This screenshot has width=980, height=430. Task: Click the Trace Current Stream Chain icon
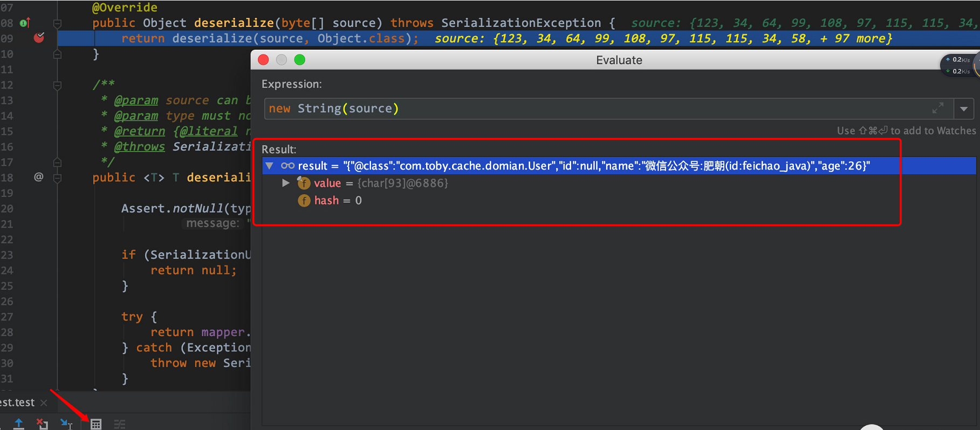(120, 425)
